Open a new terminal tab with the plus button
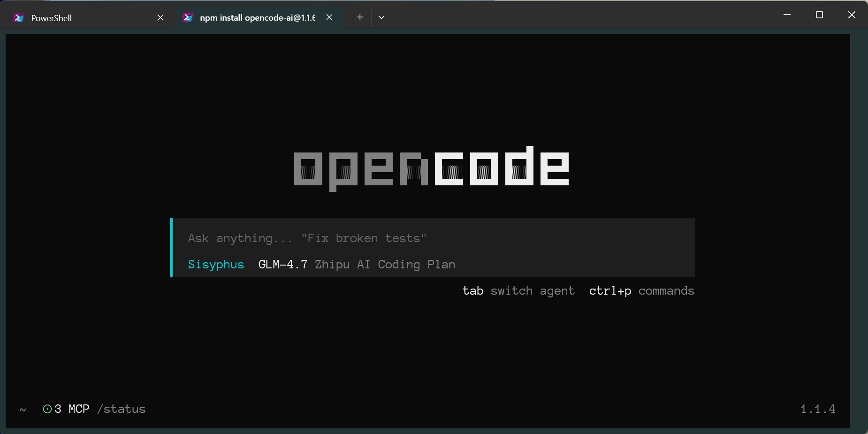This screenshot has height=434, width=868. point(359,17)
